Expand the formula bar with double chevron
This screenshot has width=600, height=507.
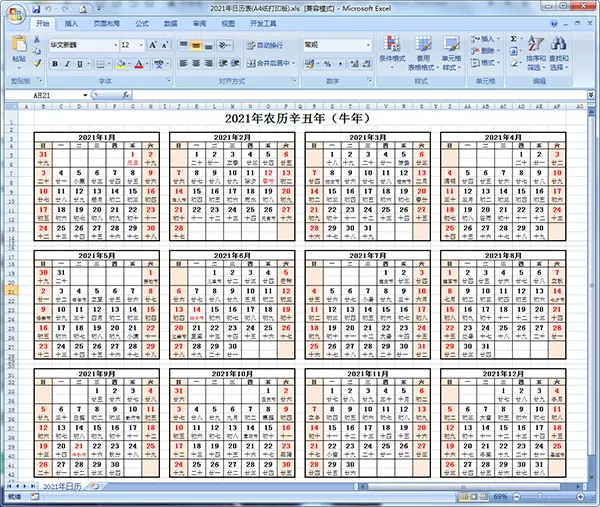[x=591, y=94]
